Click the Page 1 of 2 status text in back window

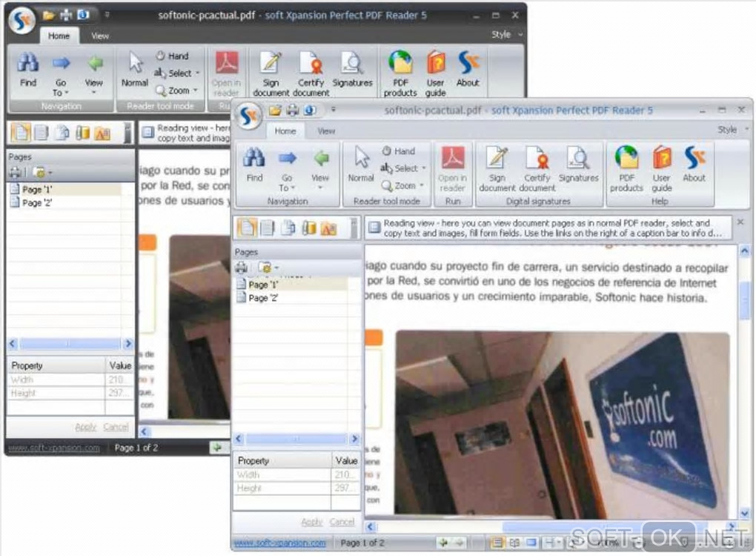[x=136, y=448]
